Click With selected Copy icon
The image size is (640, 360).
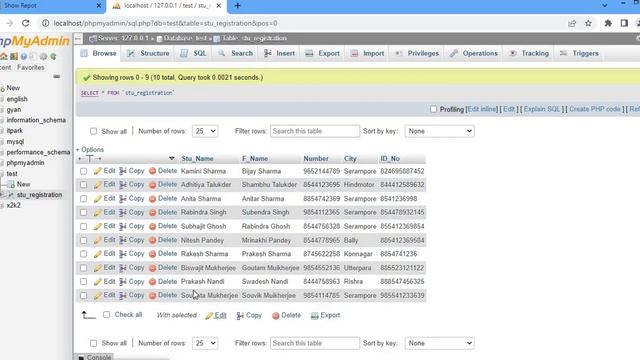click(240, 316)
